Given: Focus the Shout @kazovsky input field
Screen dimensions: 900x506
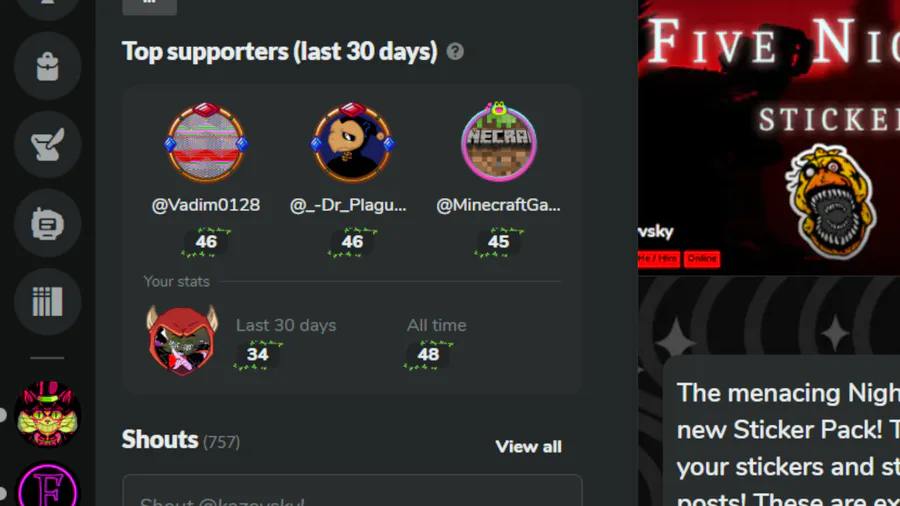Looking at the screenshot, I should tap(352, 491).
